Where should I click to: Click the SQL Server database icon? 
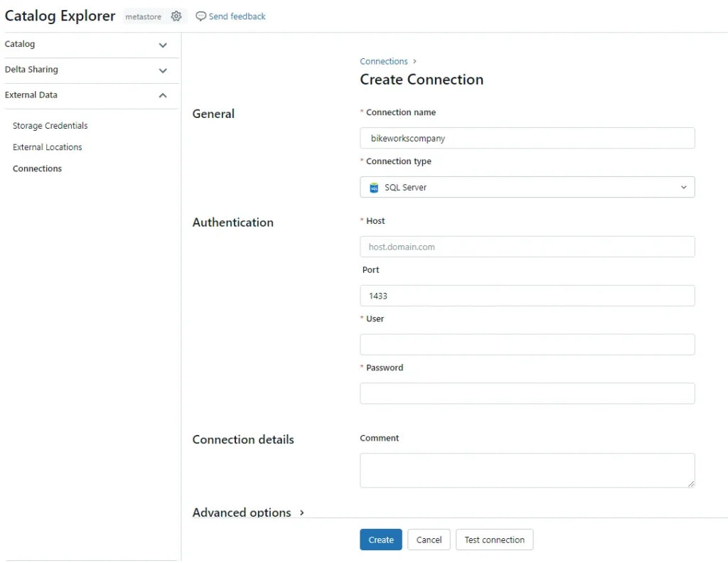[374, 188]
